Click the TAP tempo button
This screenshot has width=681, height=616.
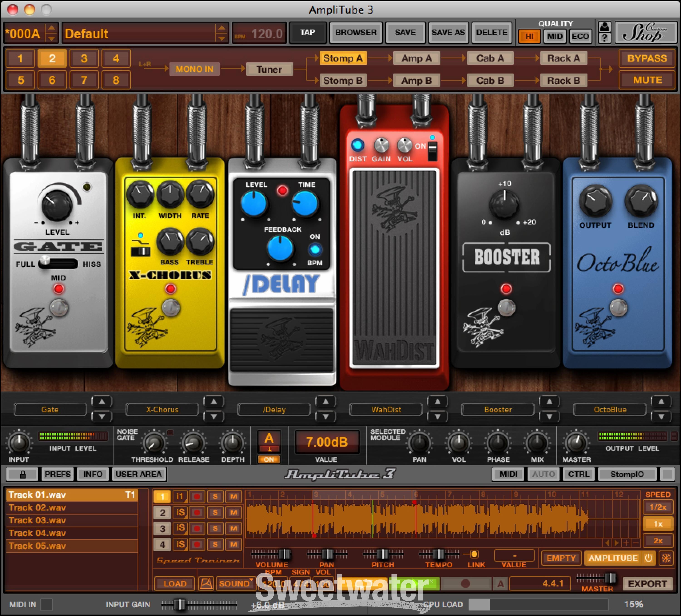point(307,32)
